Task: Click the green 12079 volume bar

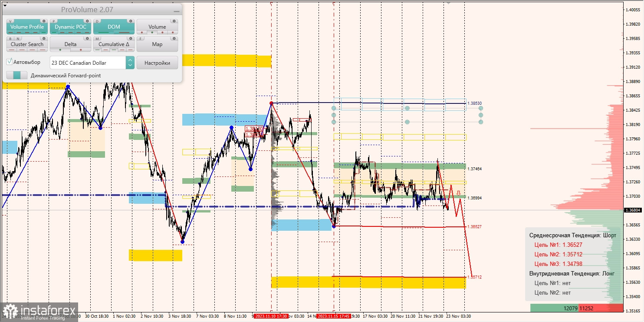Action: pyautogui.click(x=554, y=308)
